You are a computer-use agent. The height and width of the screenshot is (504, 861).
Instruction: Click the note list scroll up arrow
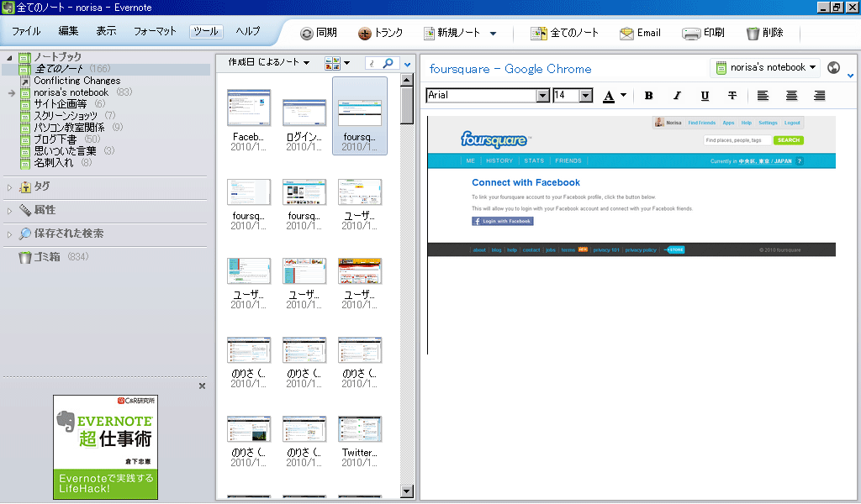point(407,80)
